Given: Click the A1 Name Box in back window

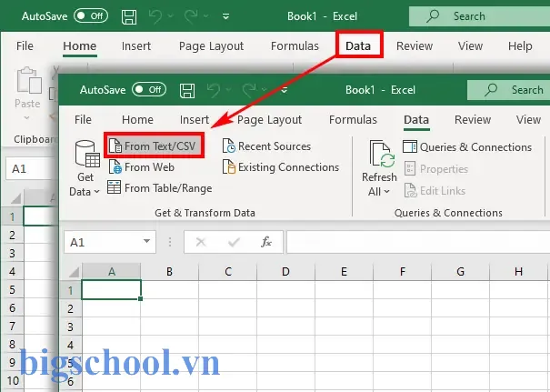Looking at the screenshot, I should (x=32, y=169).
